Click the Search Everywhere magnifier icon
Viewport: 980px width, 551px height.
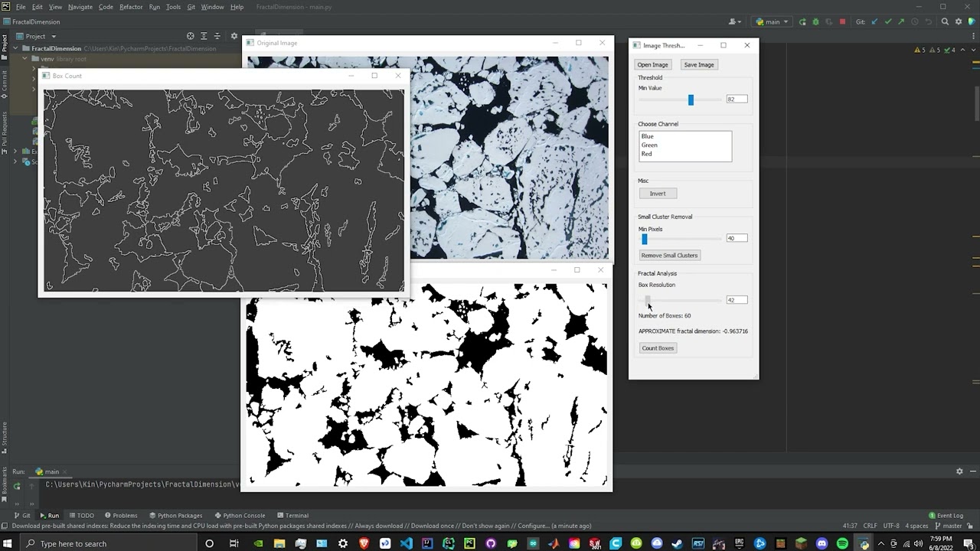click(x=945, y=21)
